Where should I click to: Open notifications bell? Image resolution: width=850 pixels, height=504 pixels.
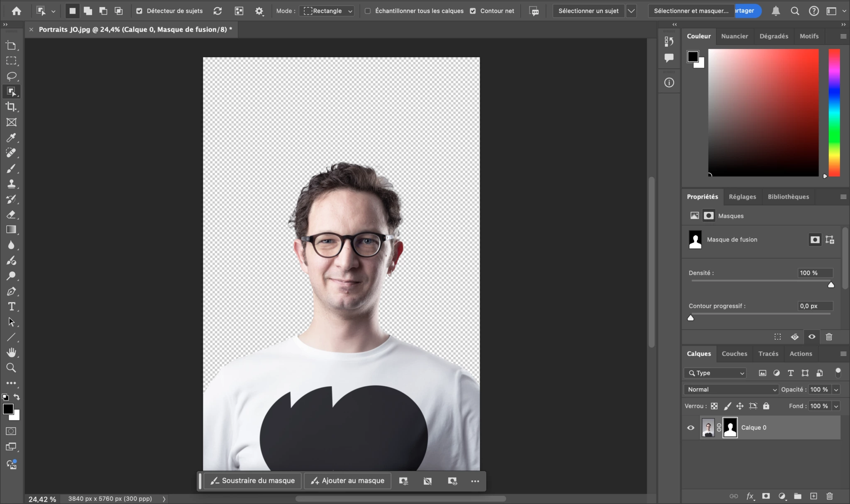tap(776, 11)
